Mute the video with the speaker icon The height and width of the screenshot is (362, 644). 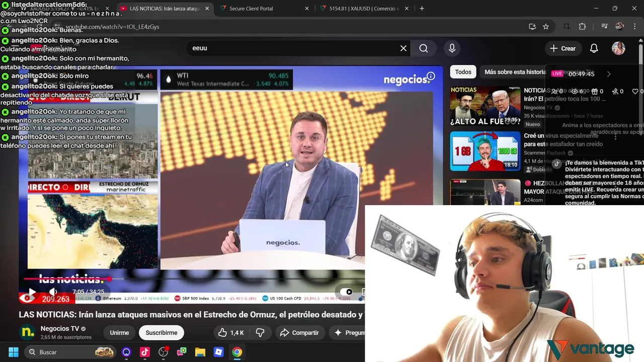click(53, 292)
